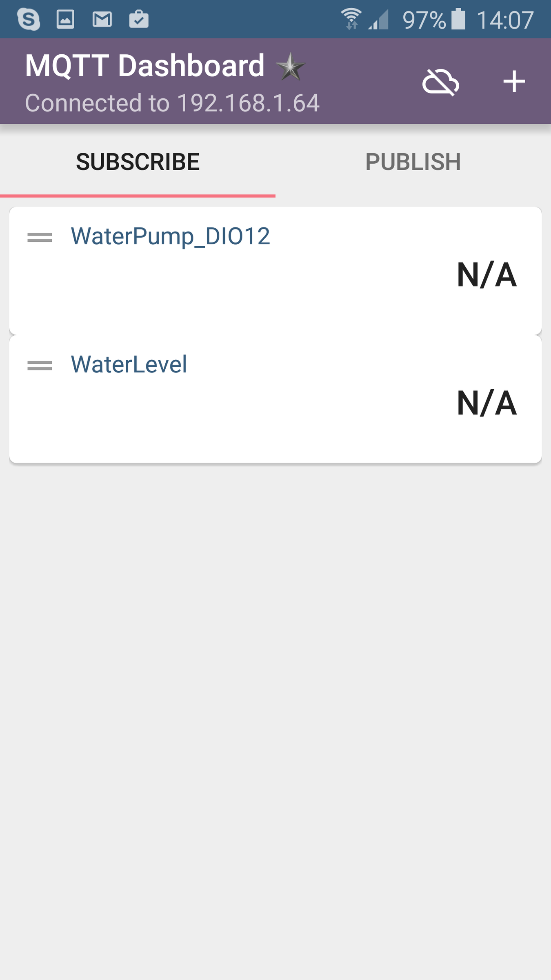Screen dimensions: 551x980
Task: Tap the Connected to 192.168.1.64 subtitle
Action: click(172, 102)
